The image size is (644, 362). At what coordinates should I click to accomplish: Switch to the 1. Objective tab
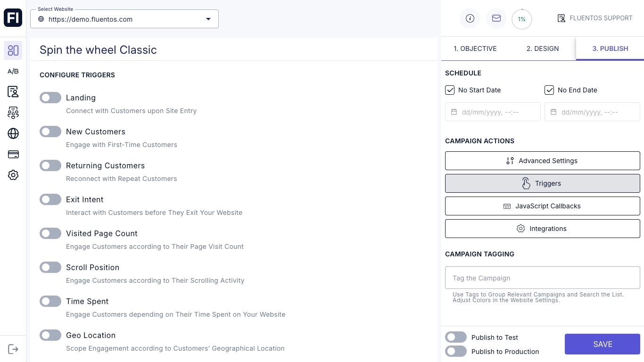[x=475, y=49]
